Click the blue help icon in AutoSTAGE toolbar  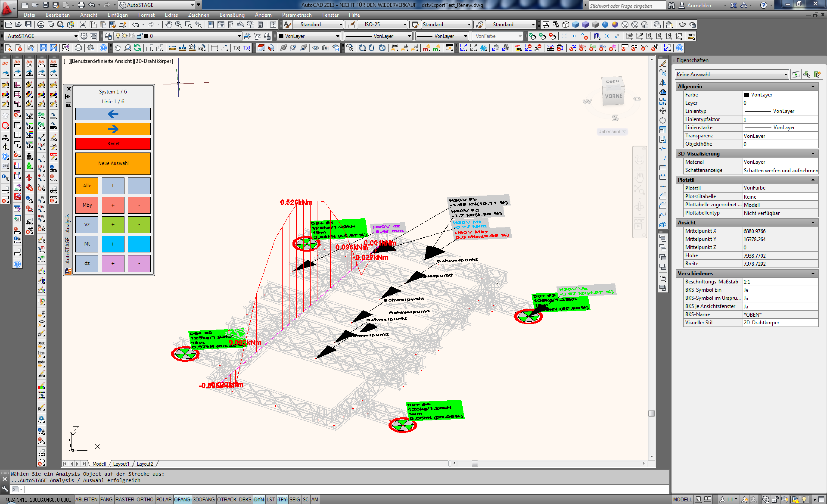(103, 48)
